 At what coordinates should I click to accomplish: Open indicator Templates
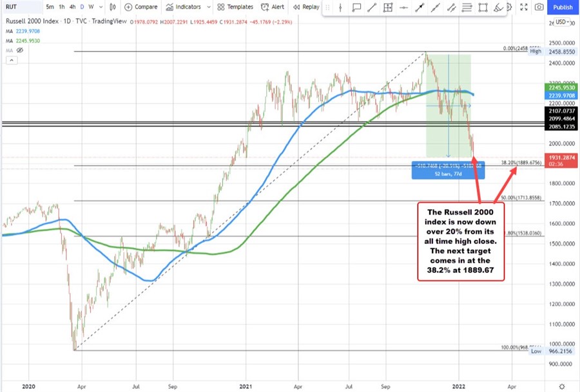pos(235,7)
